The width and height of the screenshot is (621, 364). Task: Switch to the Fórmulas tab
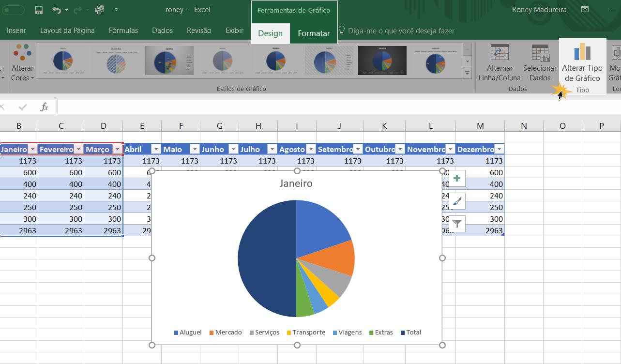pos(123,30)
